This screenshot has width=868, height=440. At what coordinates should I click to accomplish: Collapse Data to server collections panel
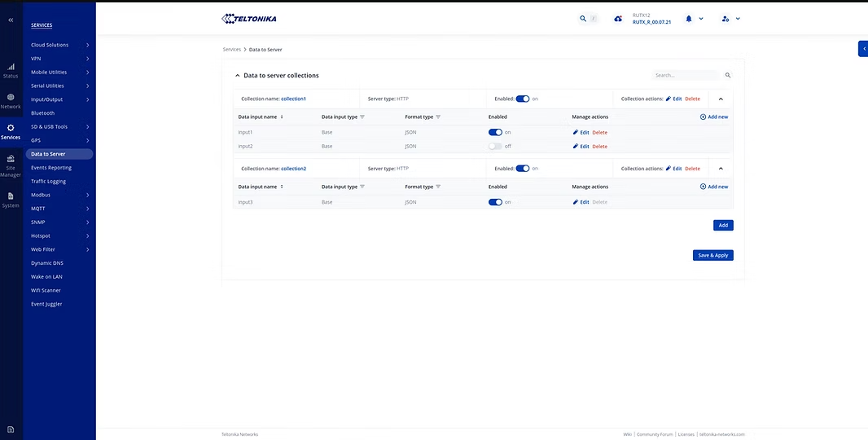pos(238,76)
